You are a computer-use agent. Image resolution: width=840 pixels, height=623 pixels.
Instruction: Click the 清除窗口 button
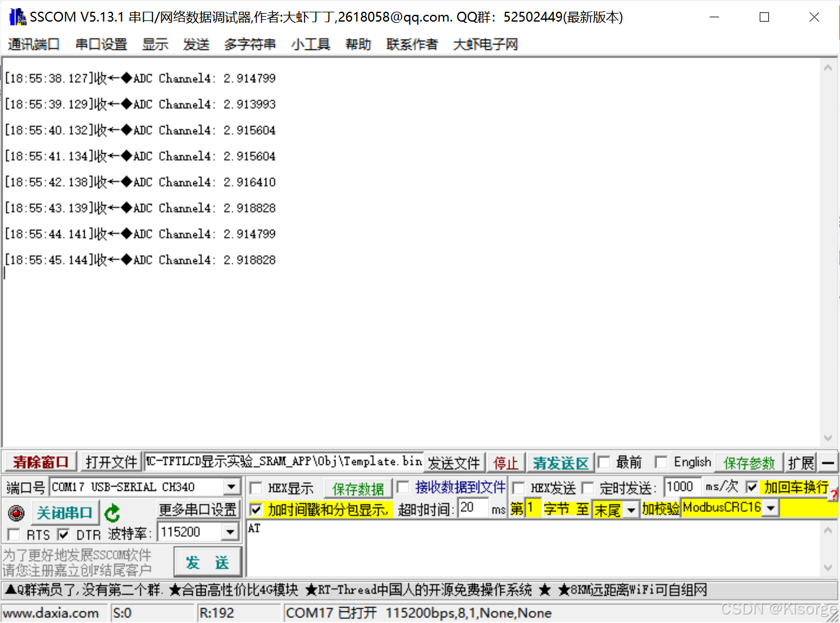coord(41,462)
